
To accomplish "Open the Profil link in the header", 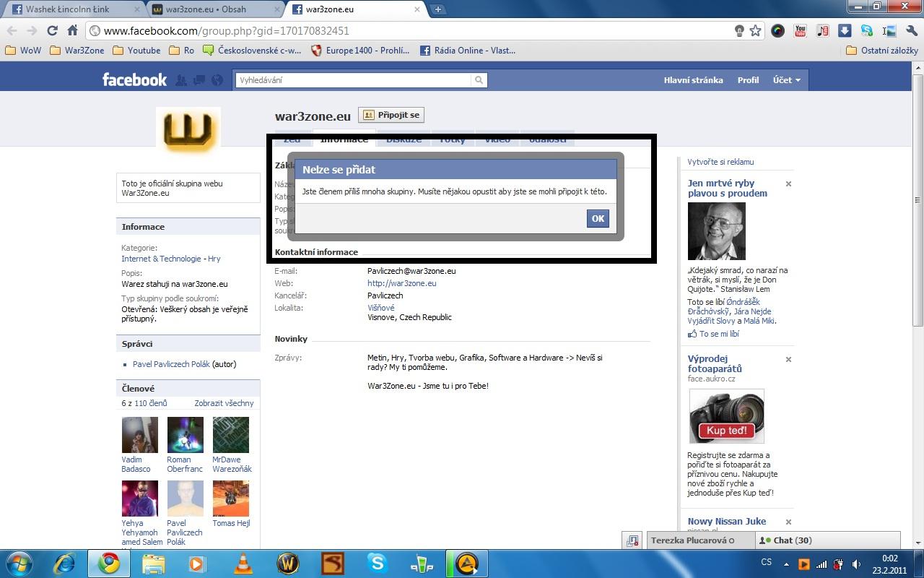I will [x=748, y=80].
